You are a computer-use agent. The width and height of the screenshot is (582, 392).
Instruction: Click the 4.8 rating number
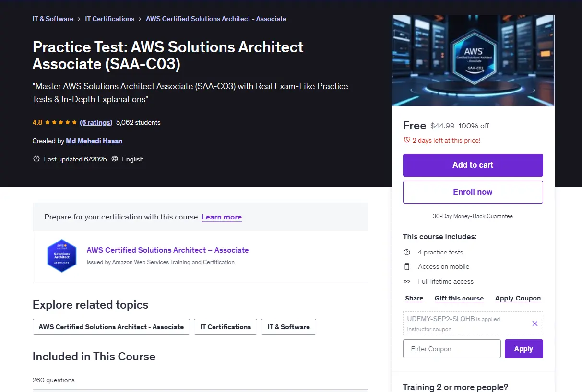click(37, 122)
